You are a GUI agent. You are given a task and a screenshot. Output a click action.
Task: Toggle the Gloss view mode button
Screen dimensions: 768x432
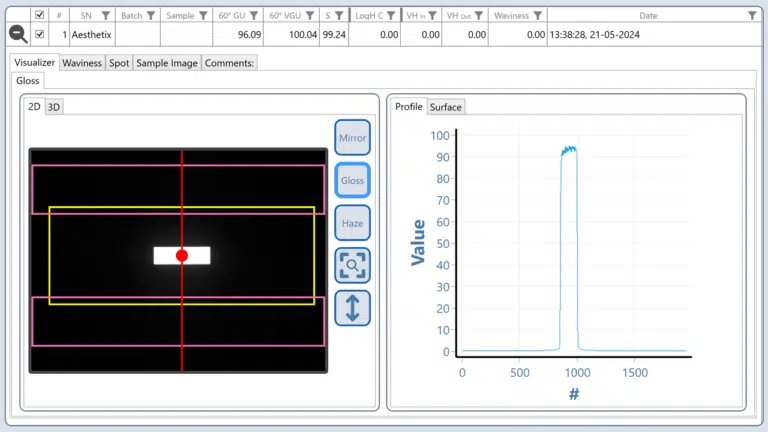[352, 181]
